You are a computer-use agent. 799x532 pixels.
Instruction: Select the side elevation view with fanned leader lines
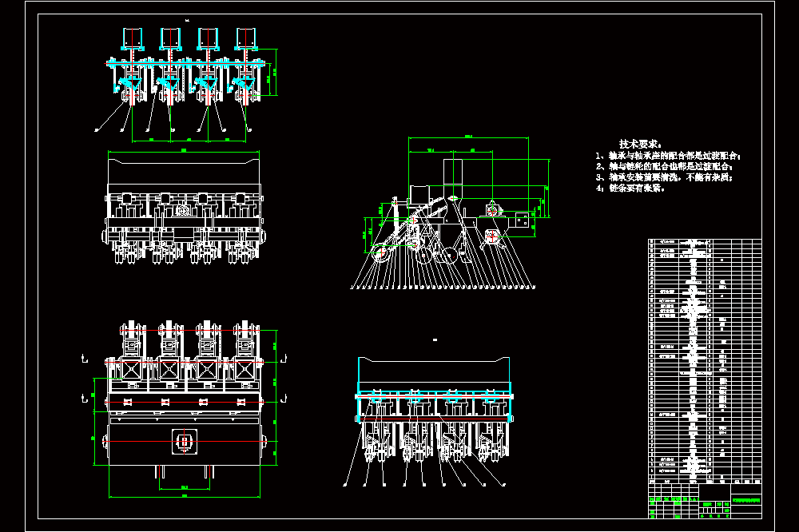pos(449,213)
